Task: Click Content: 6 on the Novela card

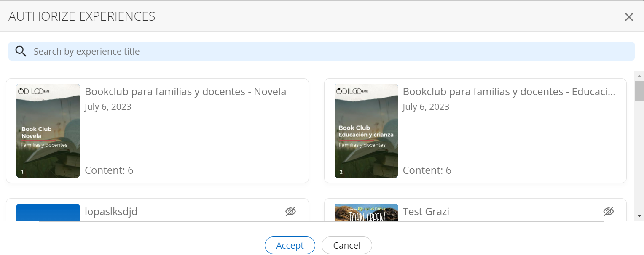Action: point(109,170)
